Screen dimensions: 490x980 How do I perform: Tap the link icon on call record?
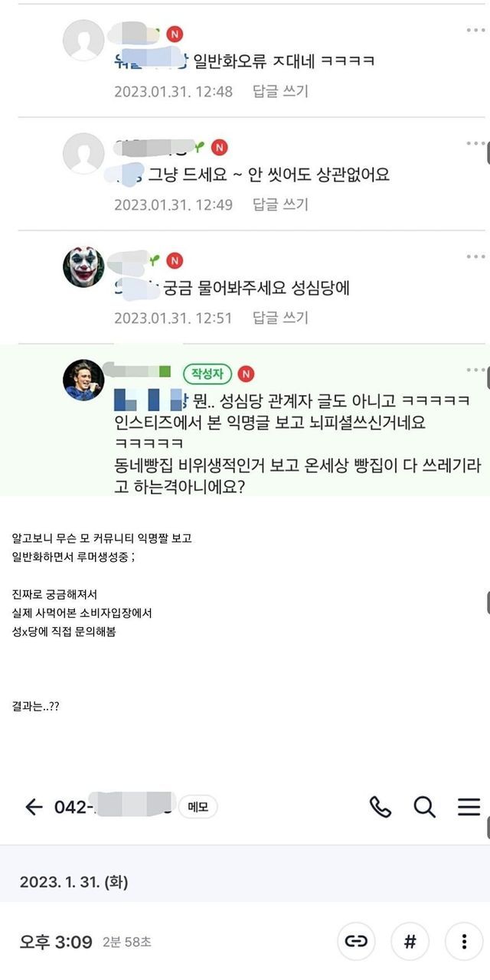coord(357,942)
